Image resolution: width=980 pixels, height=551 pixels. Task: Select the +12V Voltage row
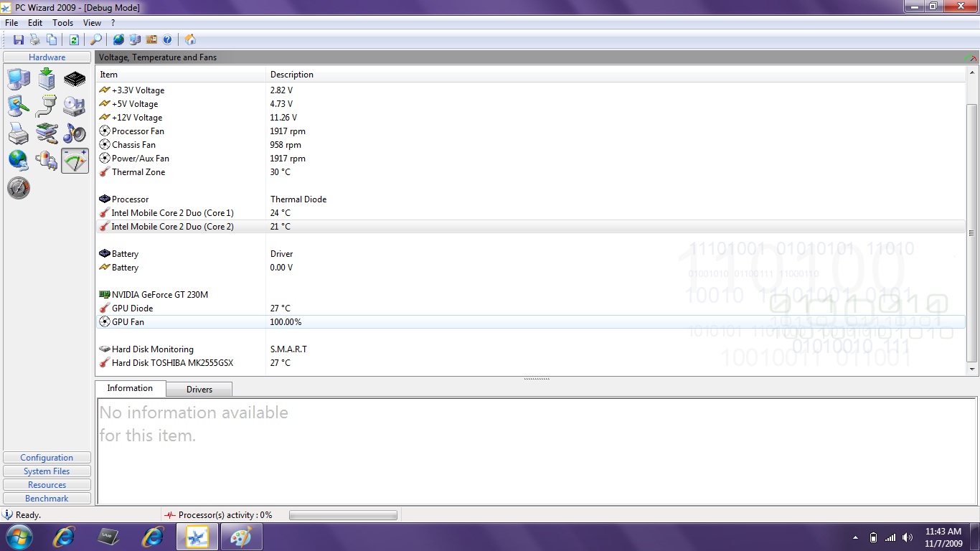[531, 118]
